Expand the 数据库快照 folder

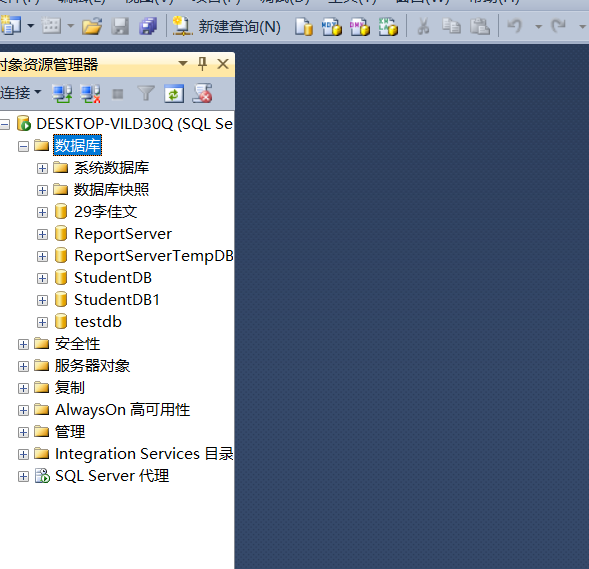coord(42,190)
